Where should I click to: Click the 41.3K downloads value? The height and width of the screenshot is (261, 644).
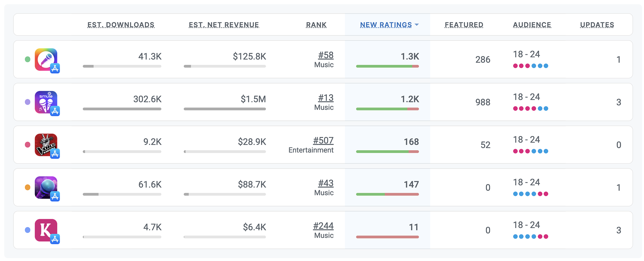pyautogui.click(x=150, y=56)
